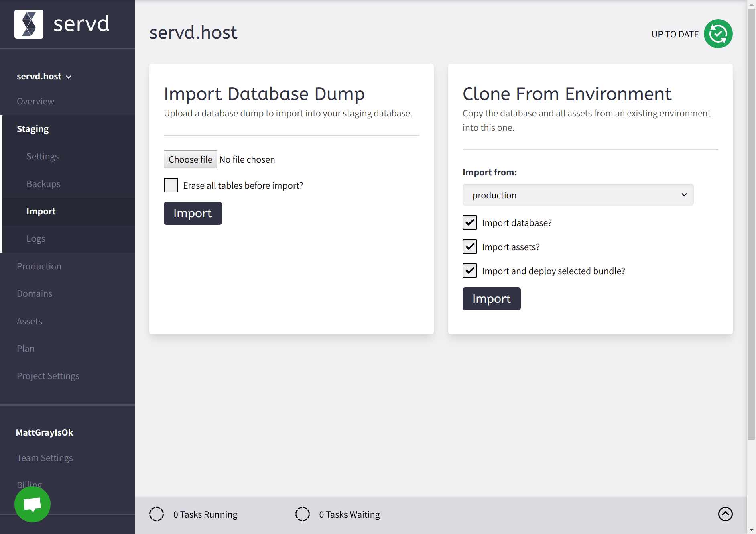Uncheck the Import database checkbox
This screenshot has height=534, width=756.
tap(470, 222)
